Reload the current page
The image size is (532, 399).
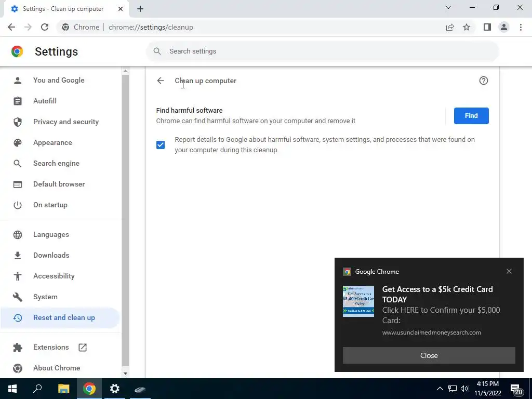[x=45, y=27]
